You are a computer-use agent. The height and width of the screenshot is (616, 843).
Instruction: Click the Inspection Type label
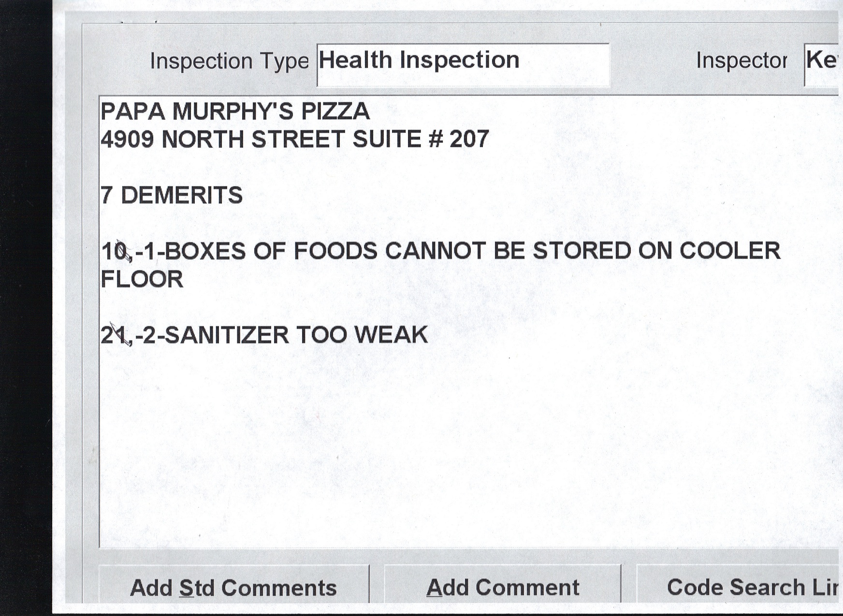[x=229, y=61]
